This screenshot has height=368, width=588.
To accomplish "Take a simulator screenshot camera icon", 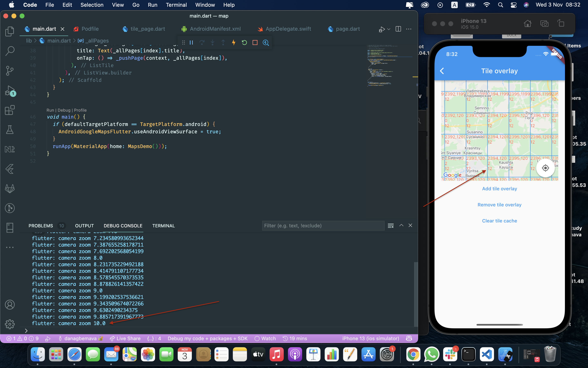I will click(x=544, y=24).
